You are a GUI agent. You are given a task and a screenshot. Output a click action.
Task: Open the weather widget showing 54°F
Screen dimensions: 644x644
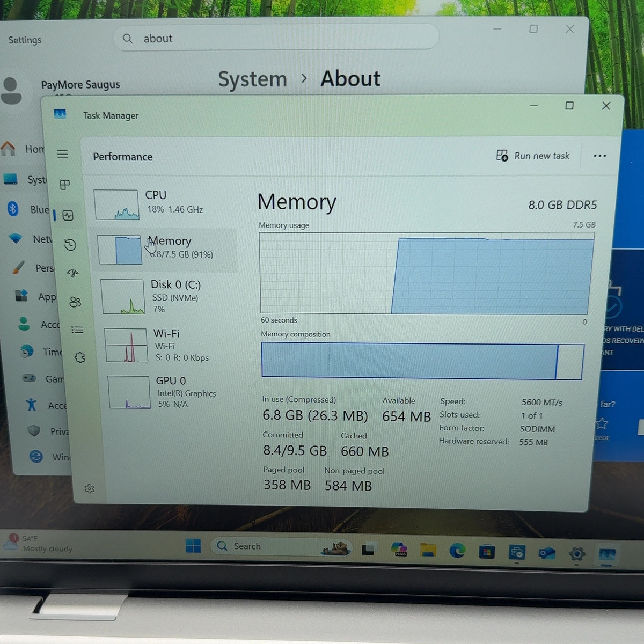coord(38,543)
